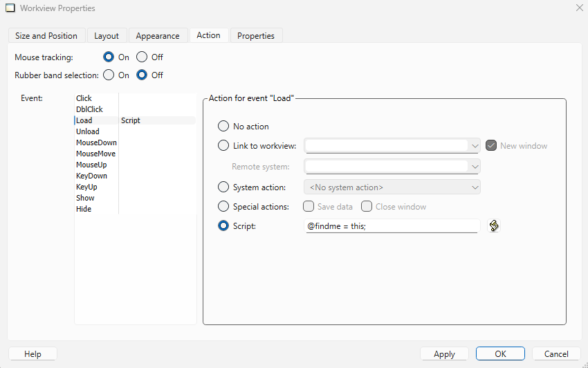Screen dimensions: 588x368
Task: Select the System action radio button
Action: [x=223, y=187]
